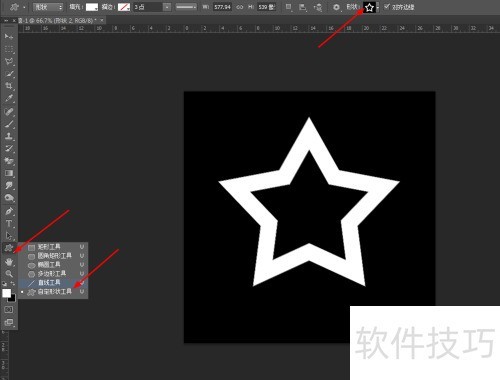
Task: Choose Rounded Rectangle Tool from the flyout
Action: point(53,256)
